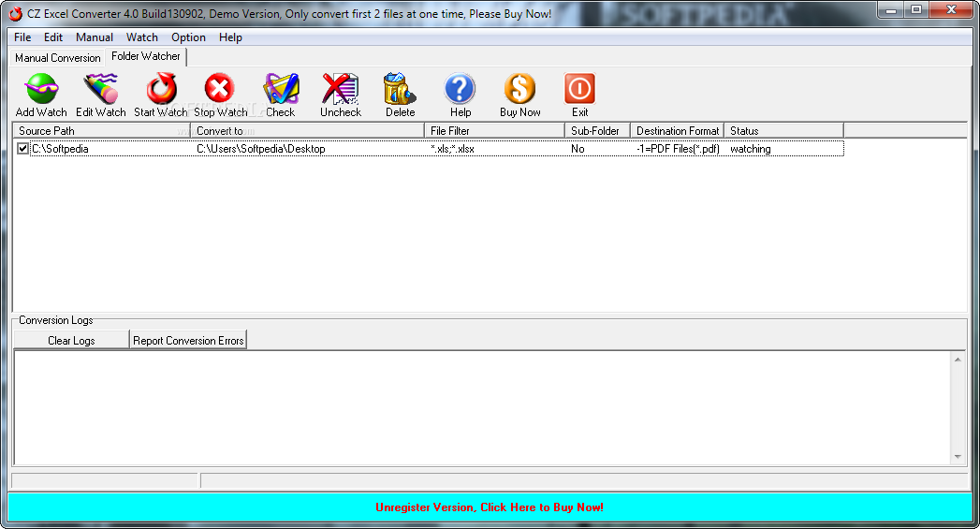Switch to the Manual Conversion tab

tap(57, 58)
